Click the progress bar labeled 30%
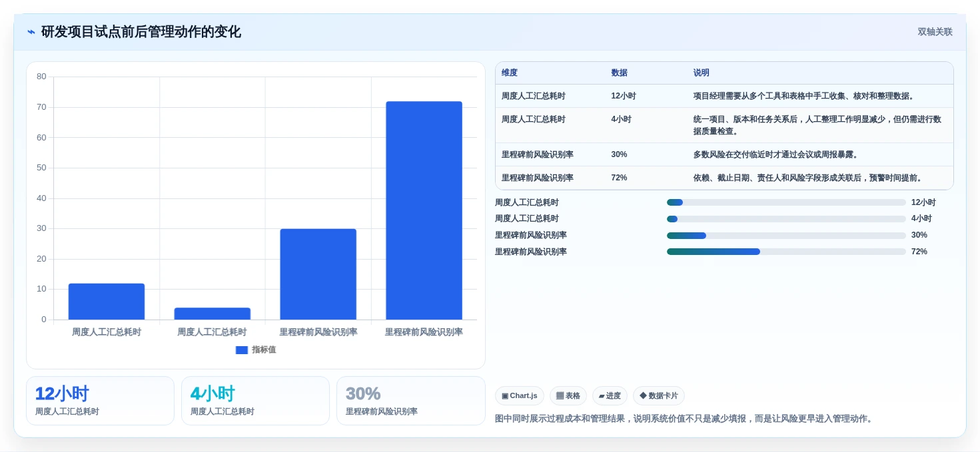This screenshot has height=452, width=980. coord(786,236)
